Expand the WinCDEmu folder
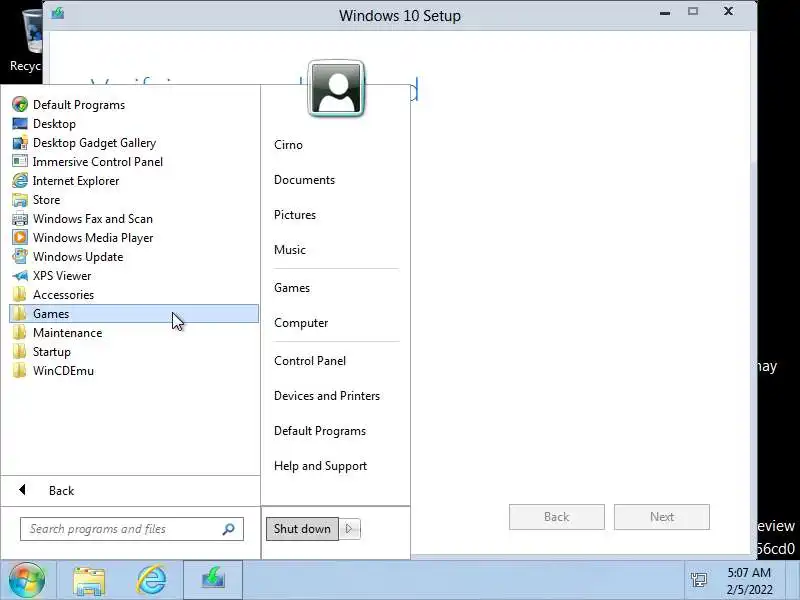Viewport: 800px width, 600px height. tap(134, 371)
